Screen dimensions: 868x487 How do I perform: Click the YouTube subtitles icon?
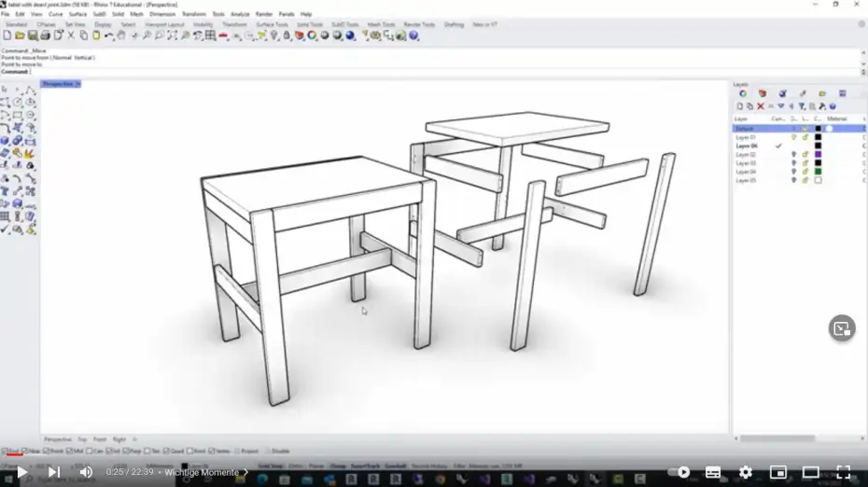tap(713, 472)
